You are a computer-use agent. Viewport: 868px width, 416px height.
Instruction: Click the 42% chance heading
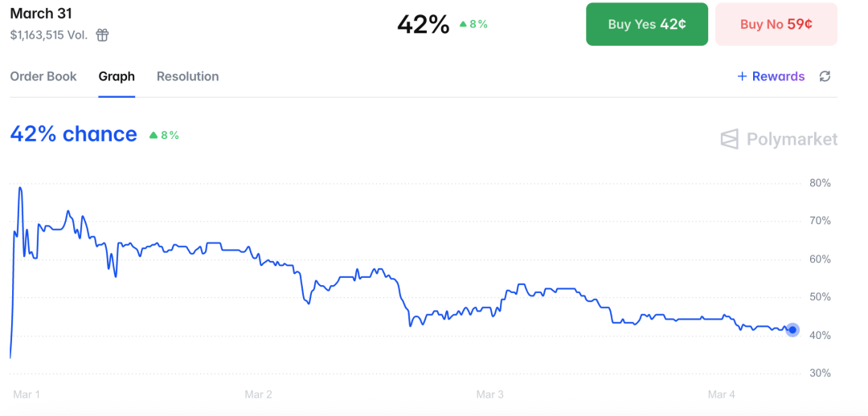coord(73,134)
